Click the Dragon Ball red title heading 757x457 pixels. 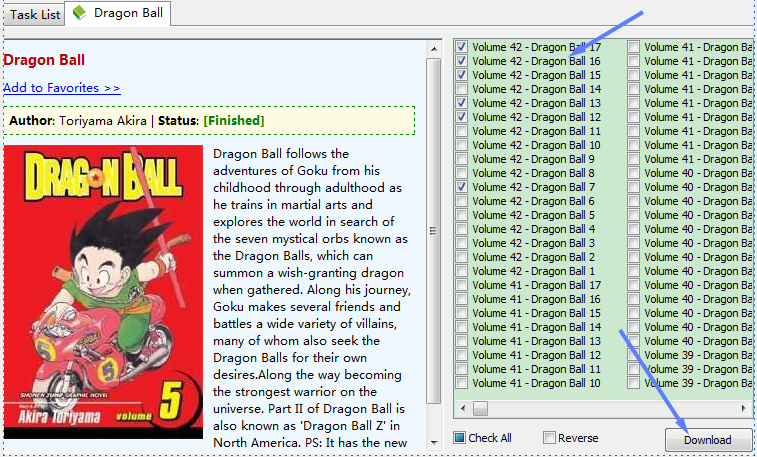click(x=43, y=60)
